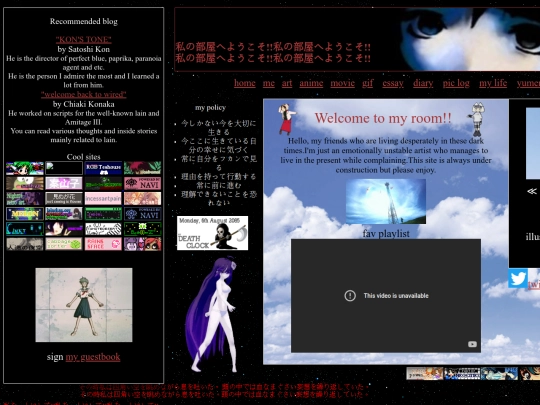The width and height of the screenshot is (540, 405).
Task: Open the diary navigation link
Action: 423,83
